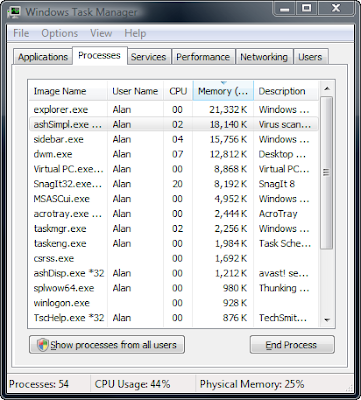The height and width of the screenshot is (400, 361).
Task: Click the 21,332 K memory value
Action: [x=228, y=109]
